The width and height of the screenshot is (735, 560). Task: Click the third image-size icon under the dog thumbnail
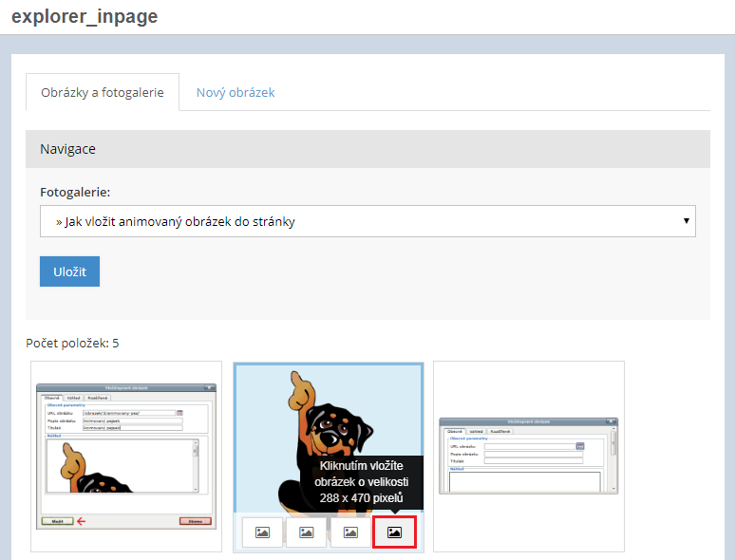(350, 532)
